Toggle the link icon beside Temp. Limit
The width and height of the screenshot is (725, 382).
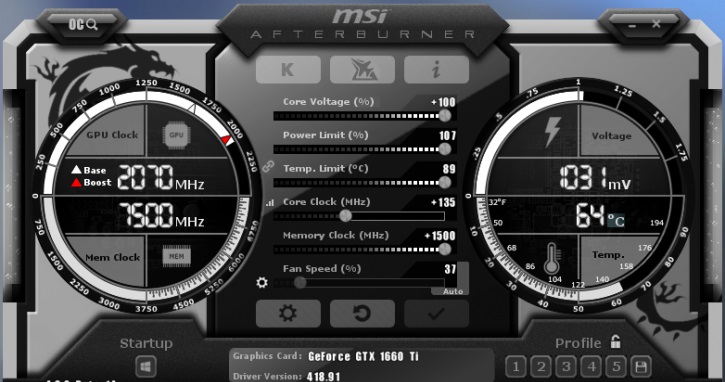point(268,166)
